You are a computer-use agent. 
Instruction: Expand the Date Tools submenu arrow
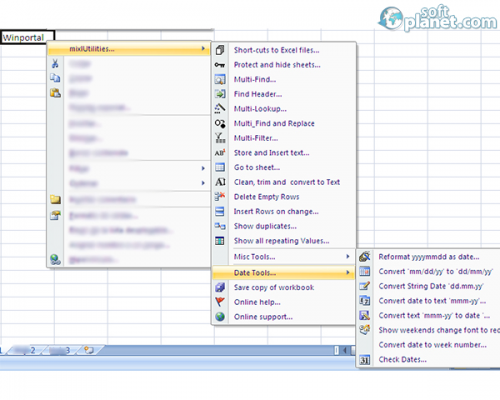pos(348,272)
